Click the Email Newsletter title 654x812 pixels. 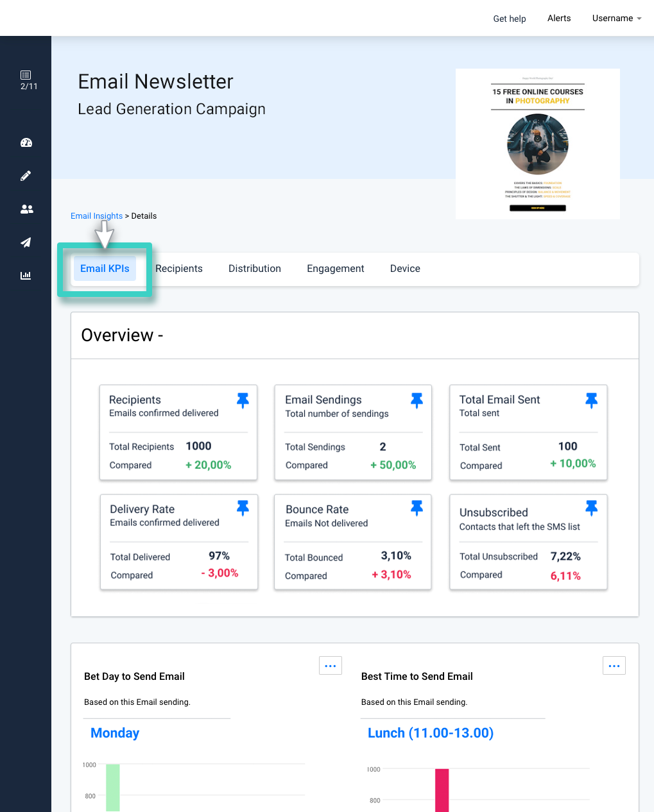[x=155, y=81]
